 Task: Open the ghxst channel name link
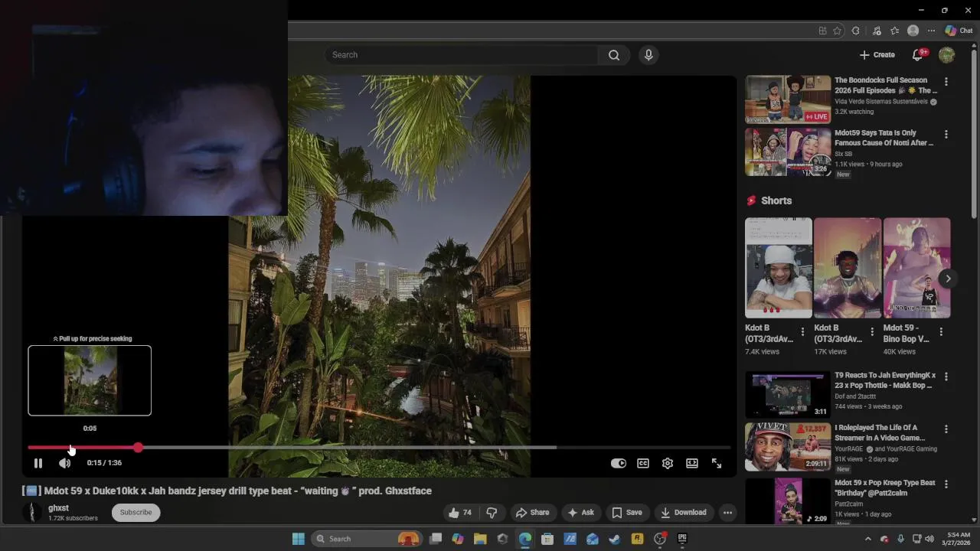[x=58, y=508]
